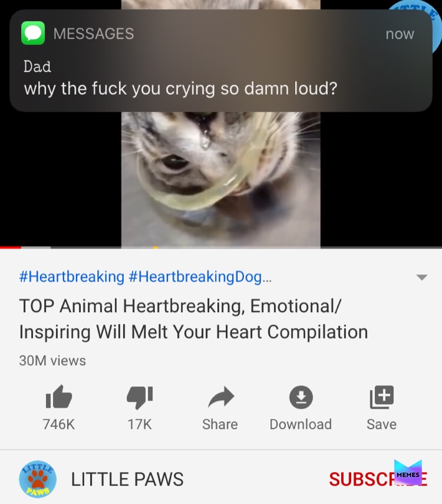The width and height of the screenshot is (442, 504).
Task: Open the #Heartbreaking hashtag link
Action: click(72, 277)
